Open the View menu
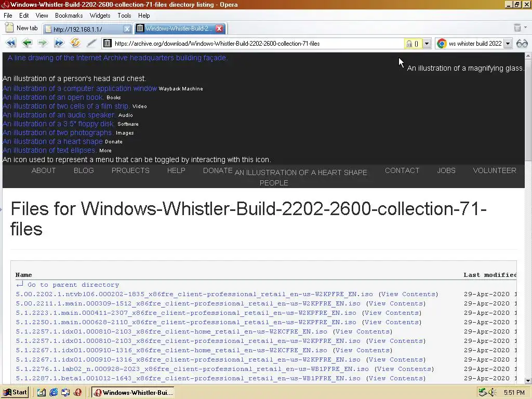Image resolution: width=532 pixels, height=399 pixels. (x=42, y=16)
